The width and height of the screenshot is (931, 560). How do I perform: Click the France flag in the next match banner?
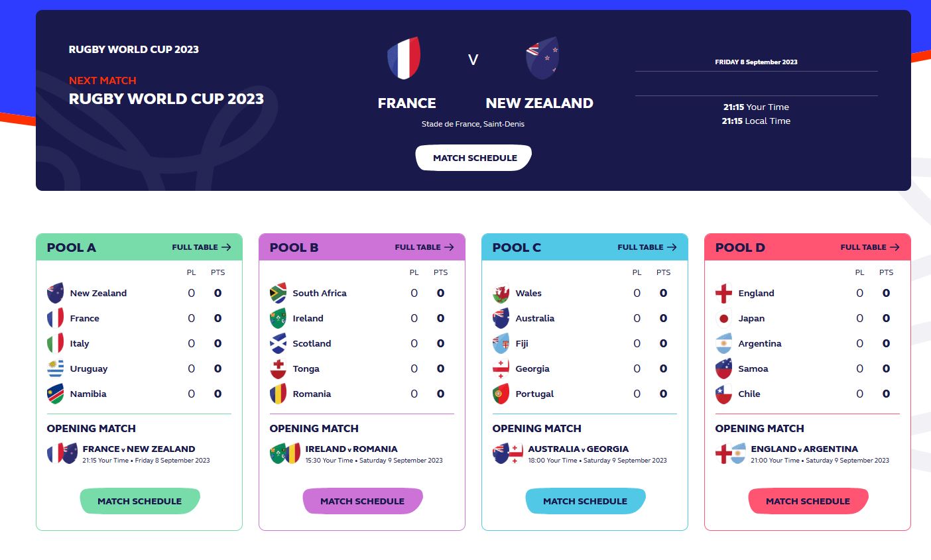tap(404, 58)
